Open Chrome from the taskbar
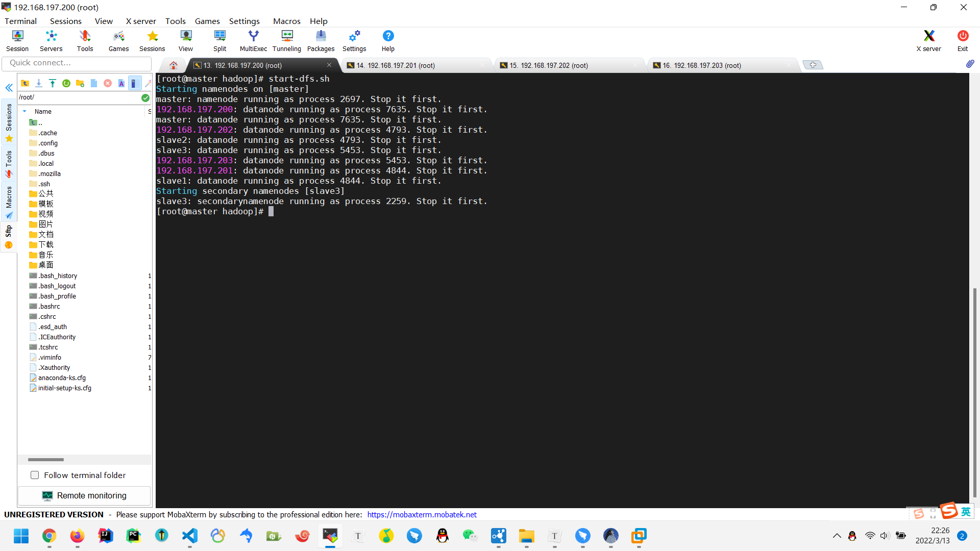 tap(49, 536)
